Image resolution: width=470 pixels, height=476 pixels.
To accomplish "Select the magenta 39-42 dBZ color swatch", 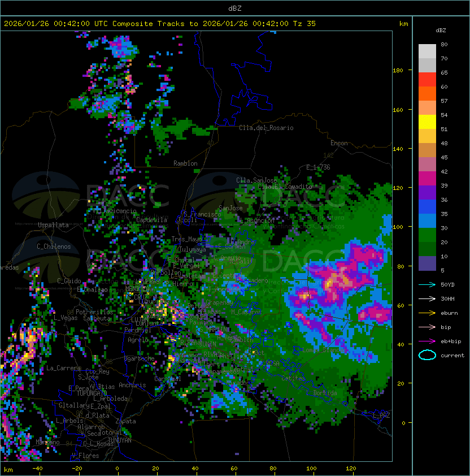I will coord(427,179).
